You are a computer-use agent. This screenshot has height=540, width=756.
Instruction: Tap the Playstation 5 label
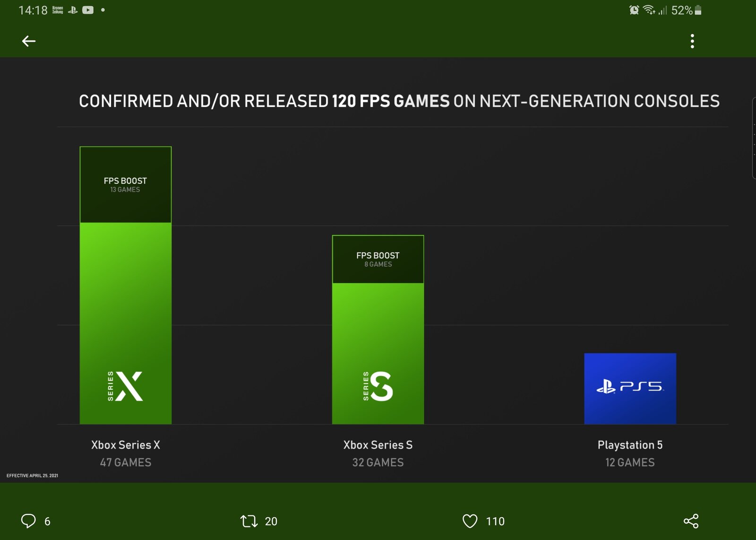[x=630, y=445]
